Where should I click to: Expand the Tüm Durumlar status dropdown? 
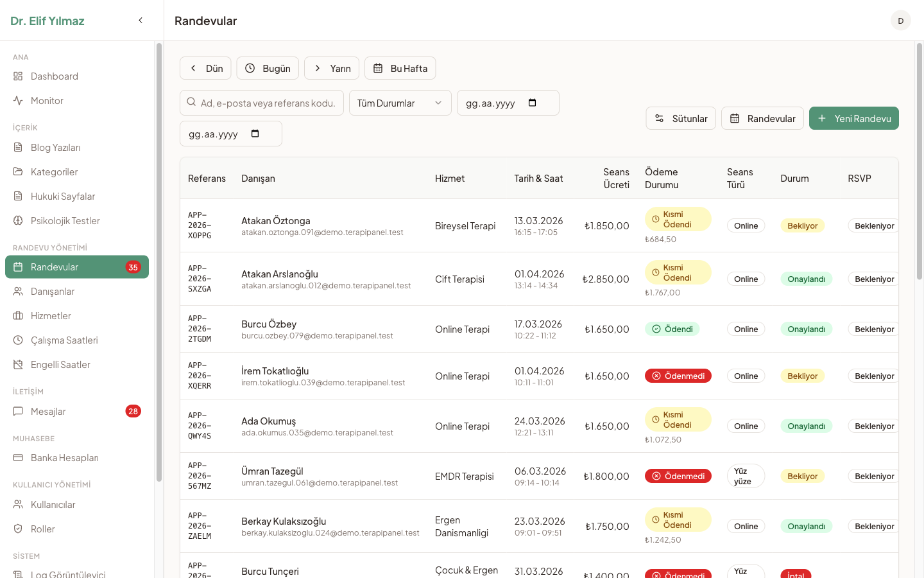pos(400,103)
